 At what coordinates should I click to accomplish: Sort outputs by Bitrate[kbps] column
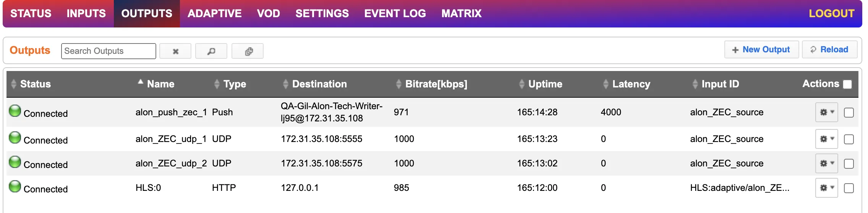pyautogui.click(x=436, y=84)
